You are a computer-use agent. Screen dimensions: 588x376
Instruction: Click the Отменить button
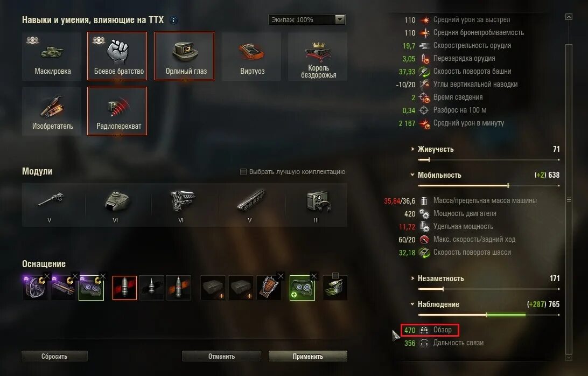pyautogui.click(x=221, y=356)
